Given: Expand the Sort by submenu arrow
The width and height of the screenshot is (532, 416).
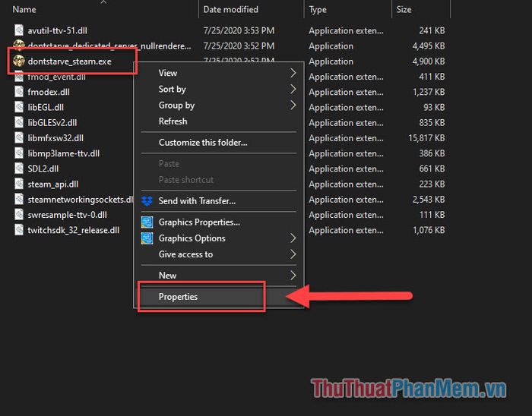Looking at the screenshot, I should click(293, 89).
